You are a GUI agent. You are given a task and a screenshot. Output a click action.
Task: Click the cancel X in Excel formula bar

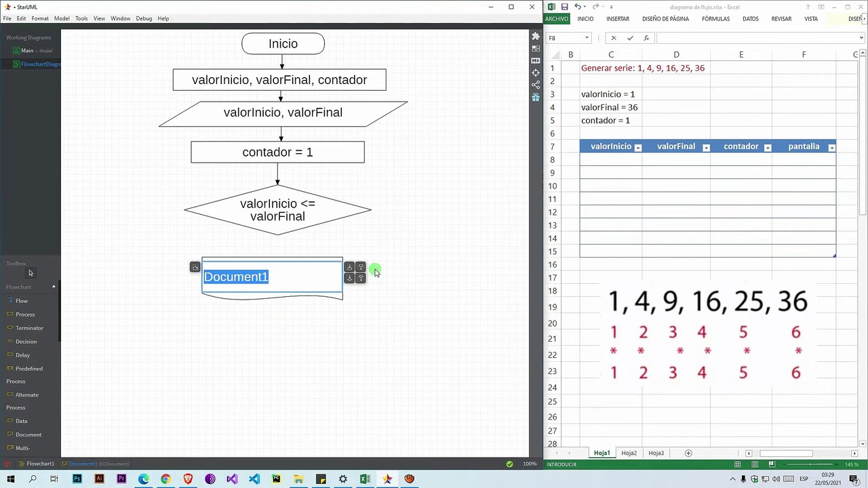[614, 38]
